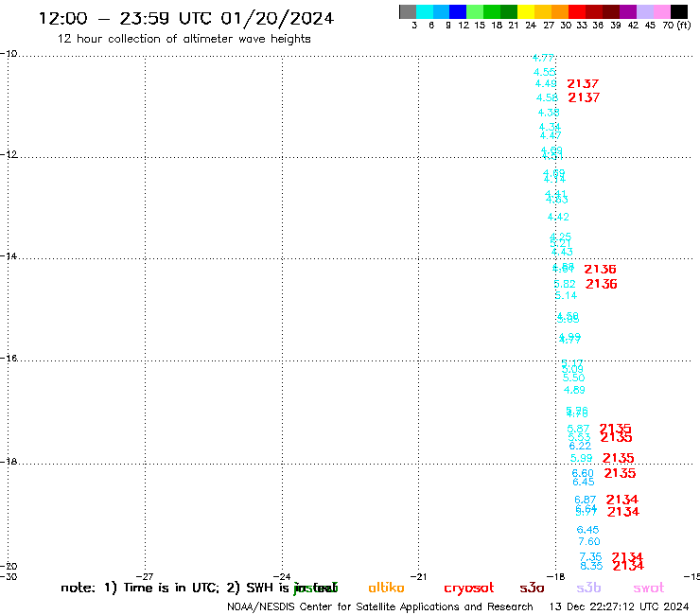Select the dark blue 12 ft legend swatch
This screenshot has width=700, height=615.
pyautogui.click(x=458, y=11)
